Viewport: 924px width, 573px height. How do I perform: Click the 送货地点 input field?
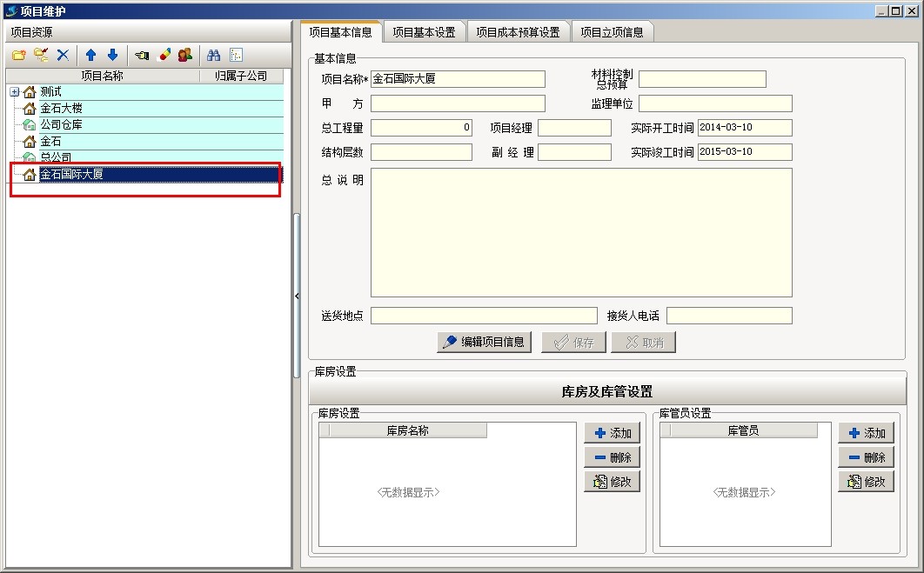[484, 316]
